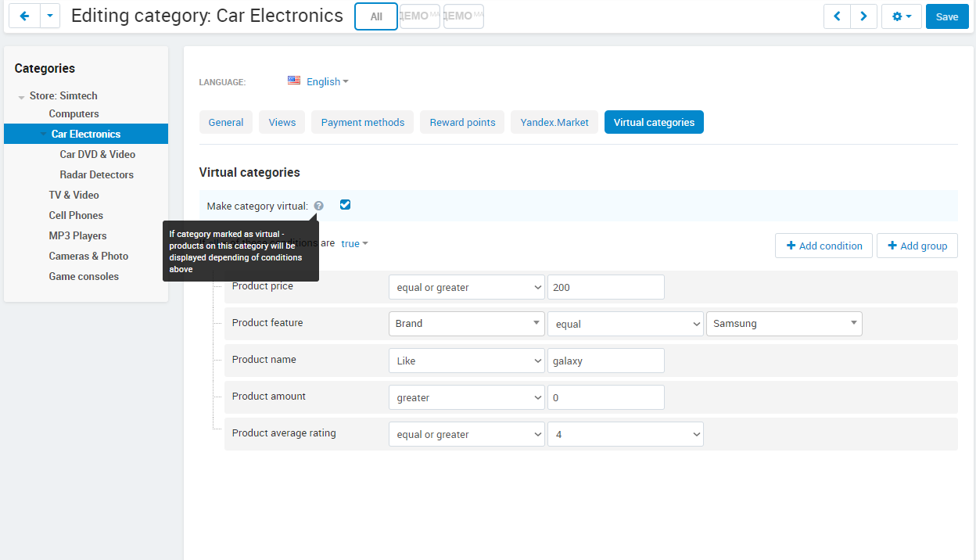
Task: Switch to the Views tab
Action: (x=282, y=122)
